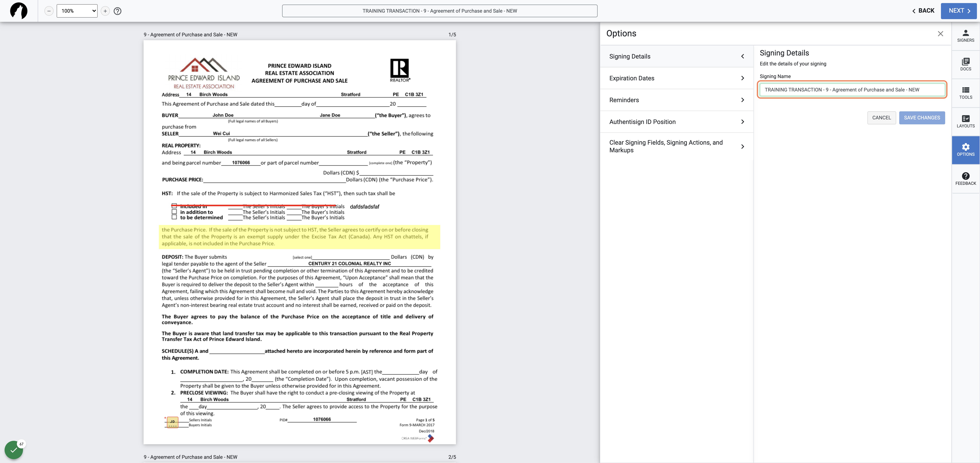Click buyer name John Doe
The width and height of the screenshot is (980, 463).
[x=223, y=115]
